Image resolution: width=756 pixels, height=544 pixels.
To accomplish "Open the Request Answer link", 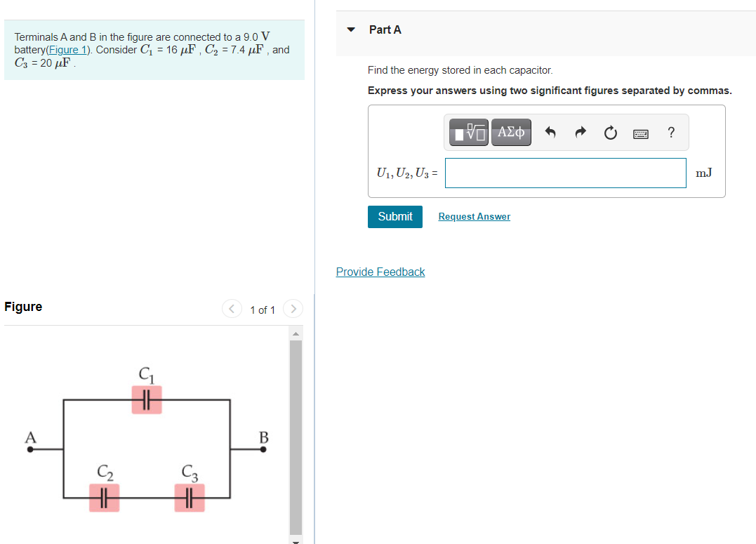I will pos(474,216).
